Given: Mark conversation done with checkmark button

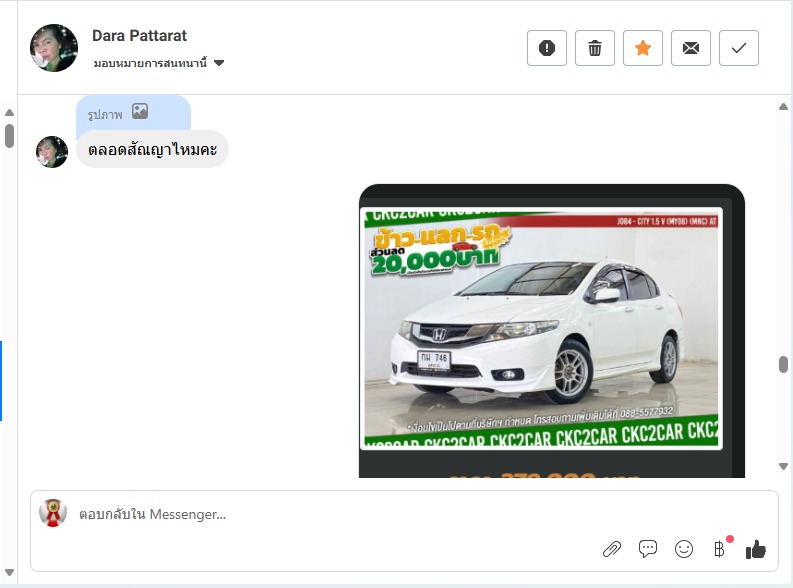Looking at the screenshot, I should coord(739,48).
